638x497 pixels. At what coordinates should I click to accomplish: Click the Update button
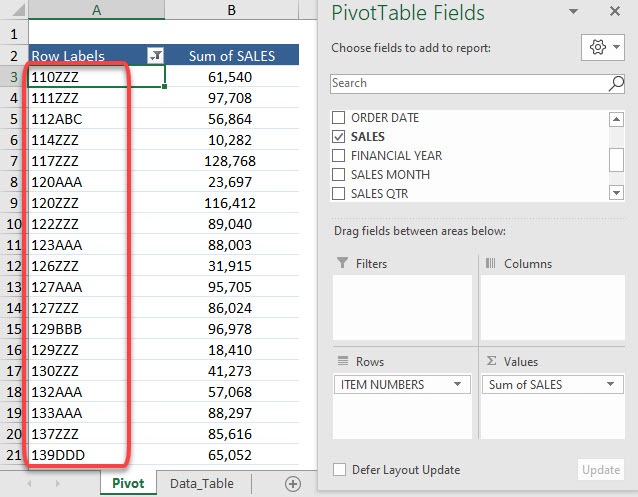coord(601,470)
